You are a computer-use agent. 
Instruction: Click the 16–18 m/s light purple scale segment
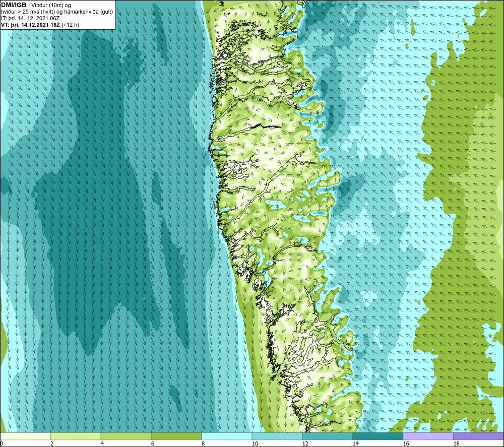[428, 436]
